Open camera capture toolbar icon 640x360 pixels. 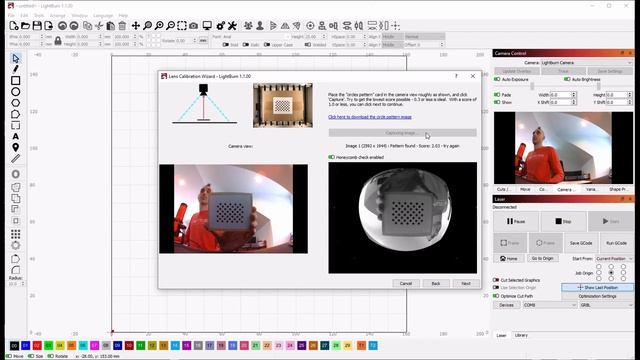click(x=193, y=26)
